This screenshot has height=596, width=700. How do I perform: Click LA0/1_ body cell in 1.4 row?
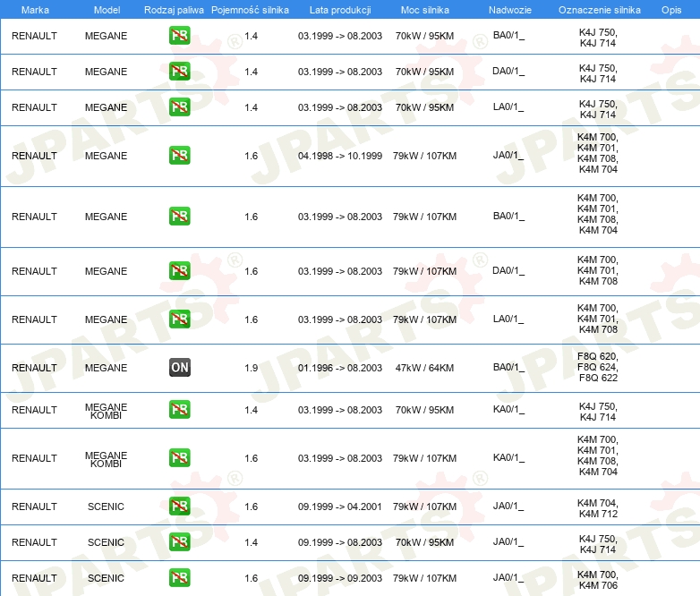pos(508,107)
